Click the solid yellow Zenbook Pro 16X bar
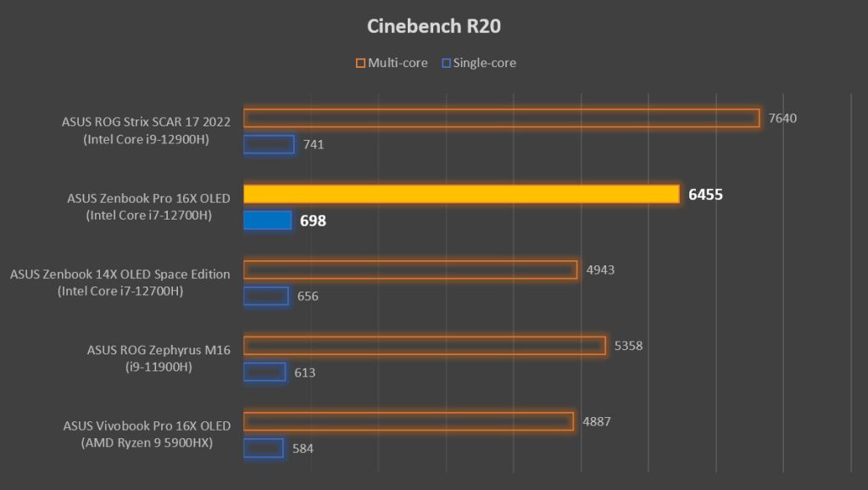The image size is (868, 490). click(x=461, y=194)
